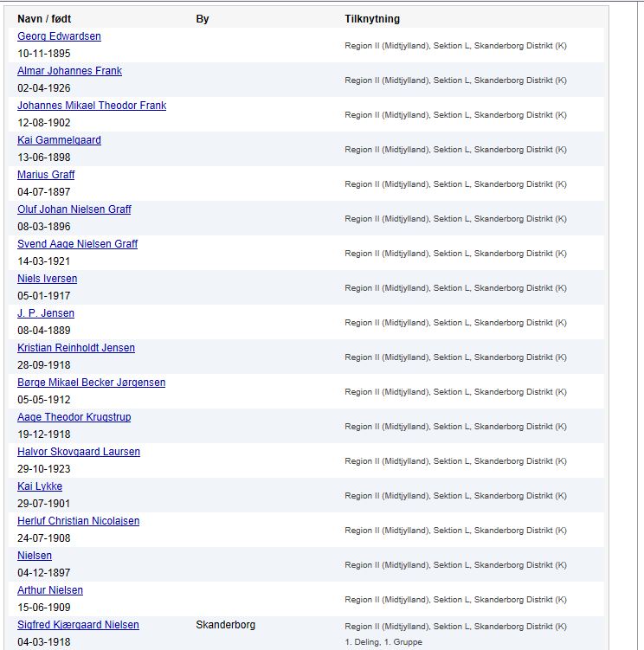Open Sigfred Kjærgaard Nielsen's record
The image size is (644, 650).
(78, 625)
